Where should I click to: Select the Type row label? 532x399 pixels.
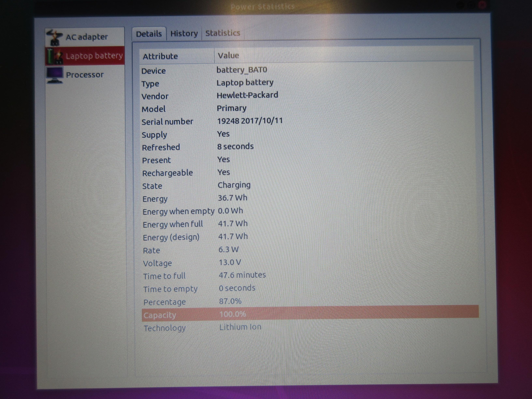point(150,84)
